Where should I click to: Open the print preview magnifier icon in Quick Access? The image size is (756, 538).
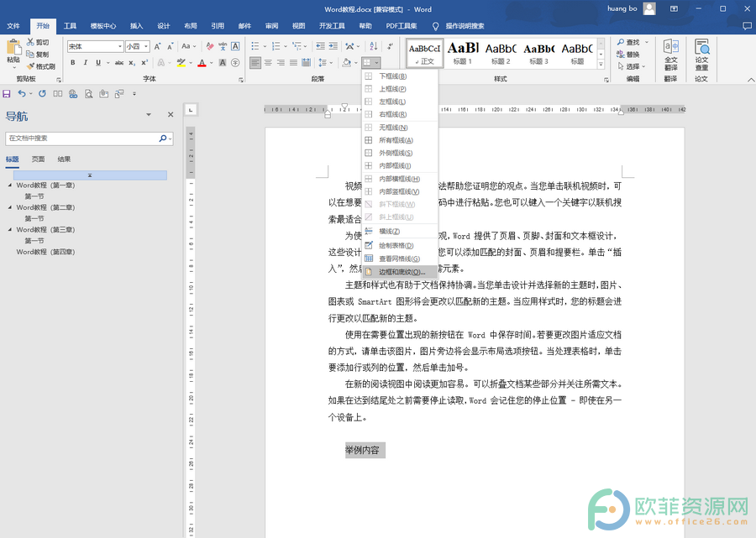[89, 94]
